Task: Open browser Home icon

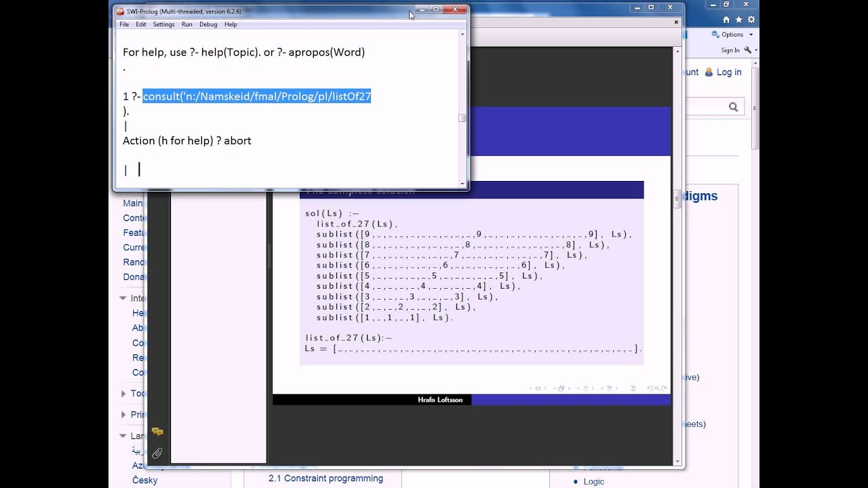Action: (x=726, y=20)
